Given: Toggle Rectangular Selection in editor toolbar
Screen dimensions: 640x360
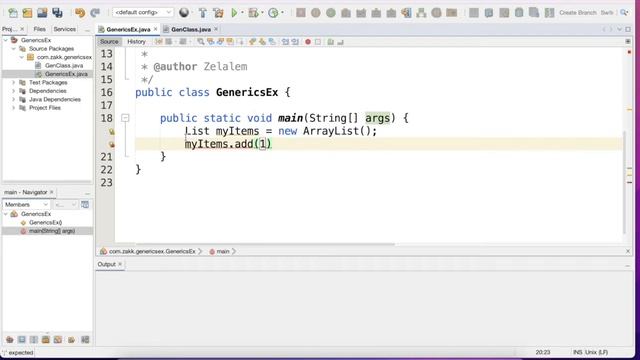Looking at the screenshot, I should click(240, 42).
